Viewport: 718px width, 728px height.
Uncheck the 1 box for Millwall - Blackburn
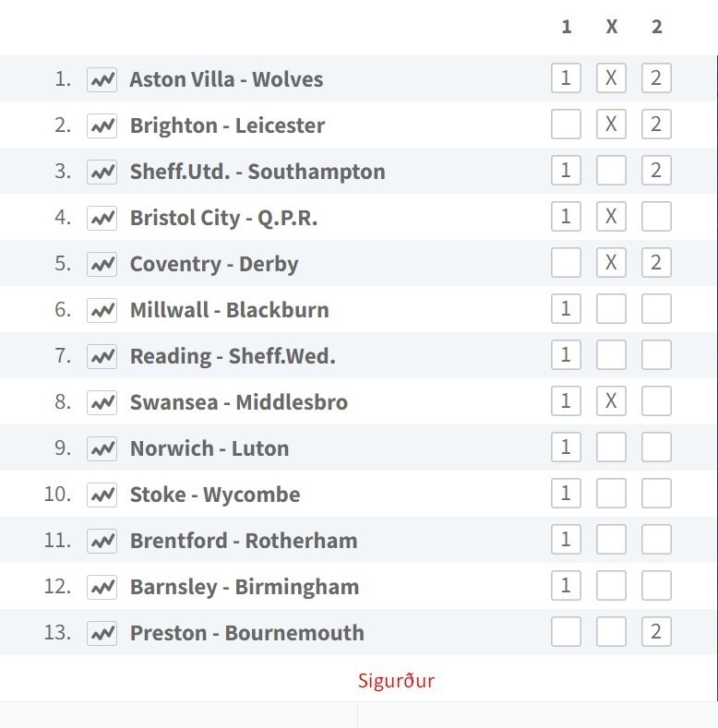tap(566, 309)
